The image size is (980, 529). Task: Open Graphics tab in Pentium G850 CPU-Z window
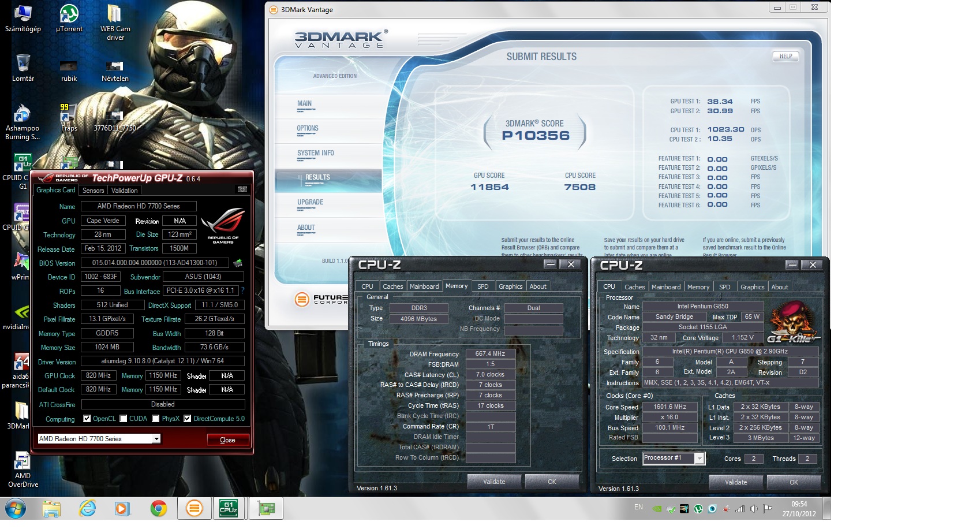click(x=752, y=287)
